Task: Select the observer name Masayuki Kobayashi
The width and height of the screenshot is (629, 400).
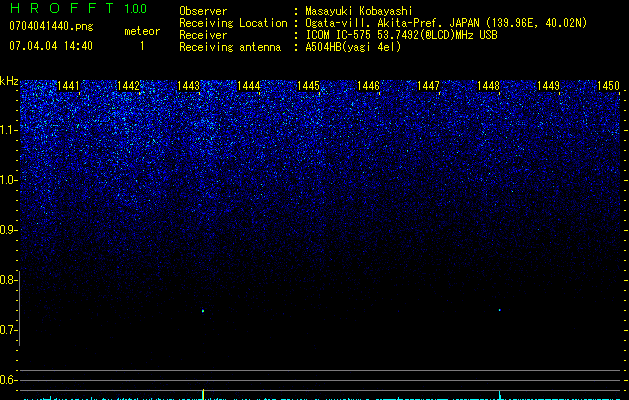Action: [359, 11]
